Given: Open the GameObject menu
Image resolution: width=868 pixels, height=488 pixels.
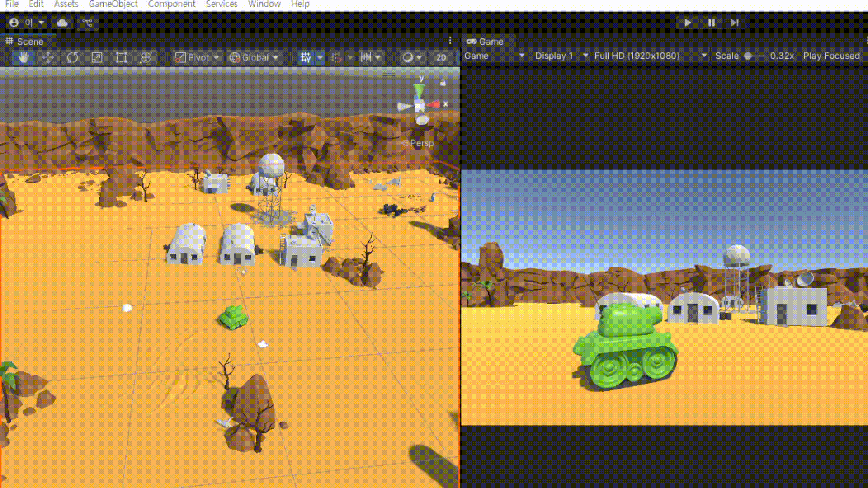Looking at the screenshot, I should [113, 4].
